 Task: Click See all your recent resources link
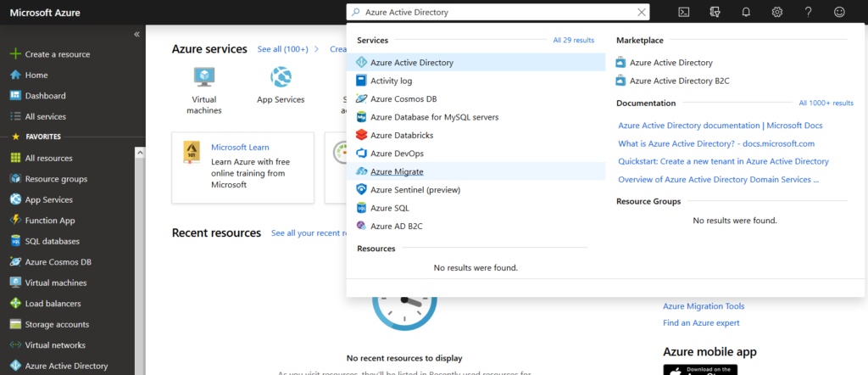309,233
